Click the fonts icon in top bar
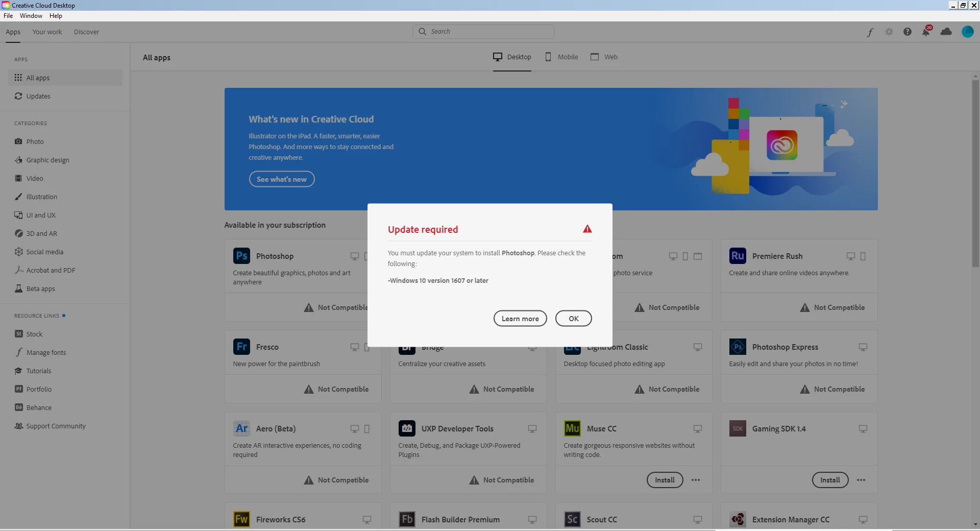The image size is (980, 531). coord(870,32)
